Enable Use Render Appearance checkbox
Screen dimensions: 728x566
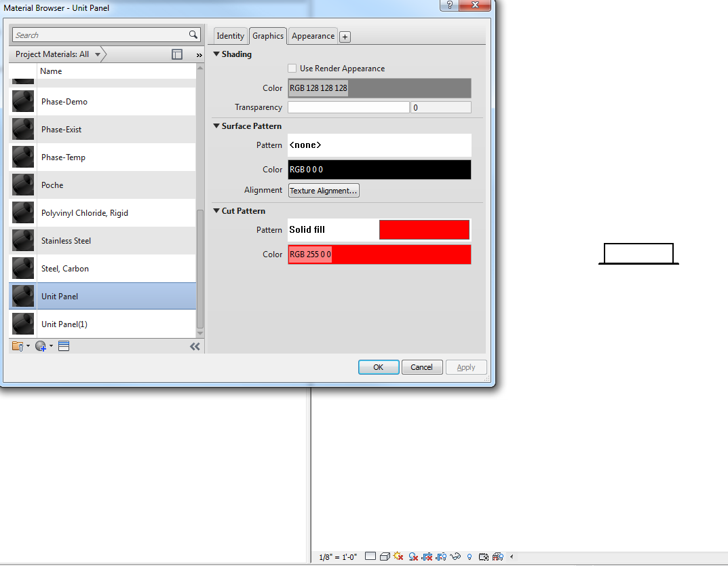pyautogui.click(x=292, y=69)
